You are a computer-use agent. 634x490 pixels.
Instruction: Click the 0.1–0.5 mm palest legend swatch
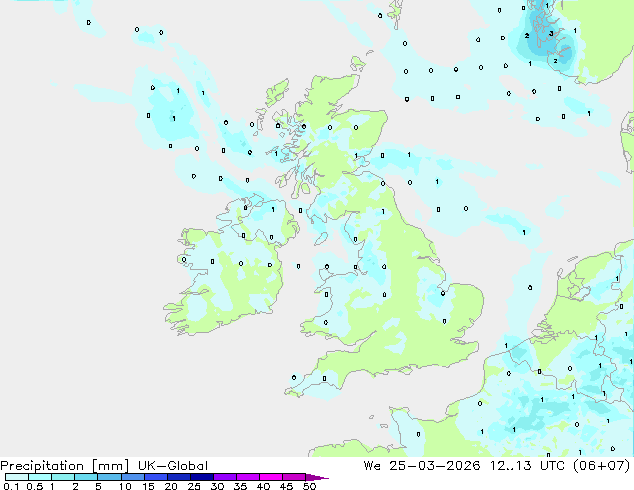tap(17, 477)
